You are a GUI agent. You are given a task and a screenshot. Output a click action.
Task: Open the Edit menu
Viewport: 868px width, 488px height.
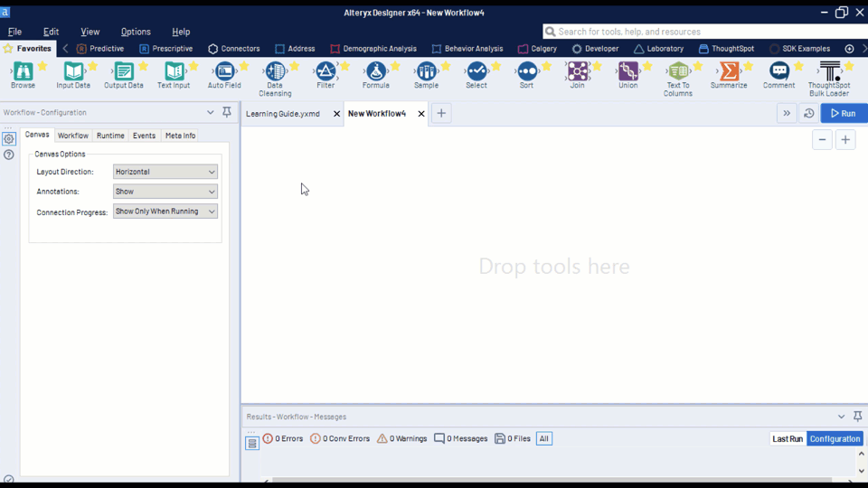(51, 33)
